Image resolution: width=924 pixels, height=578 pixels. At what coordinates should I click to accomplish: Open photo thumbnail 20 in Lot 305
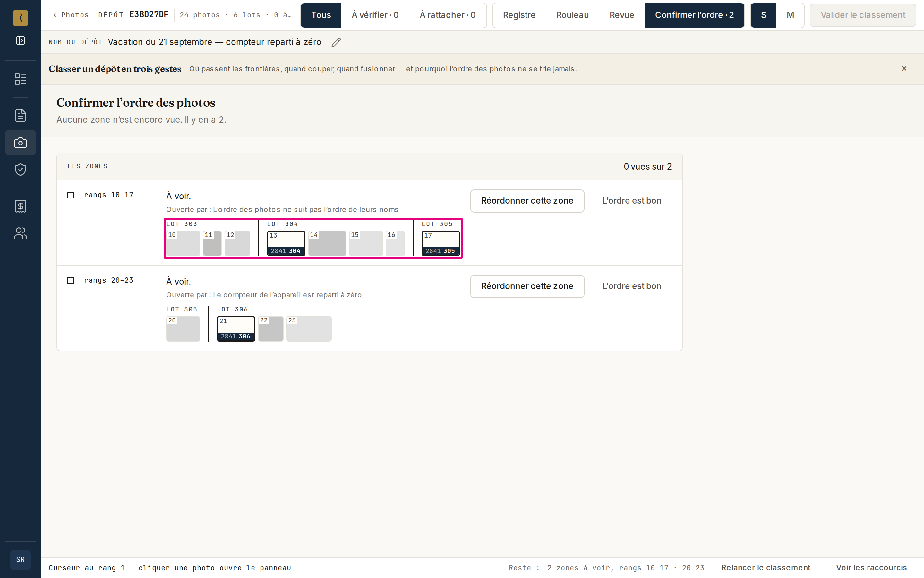click(183, 329)
